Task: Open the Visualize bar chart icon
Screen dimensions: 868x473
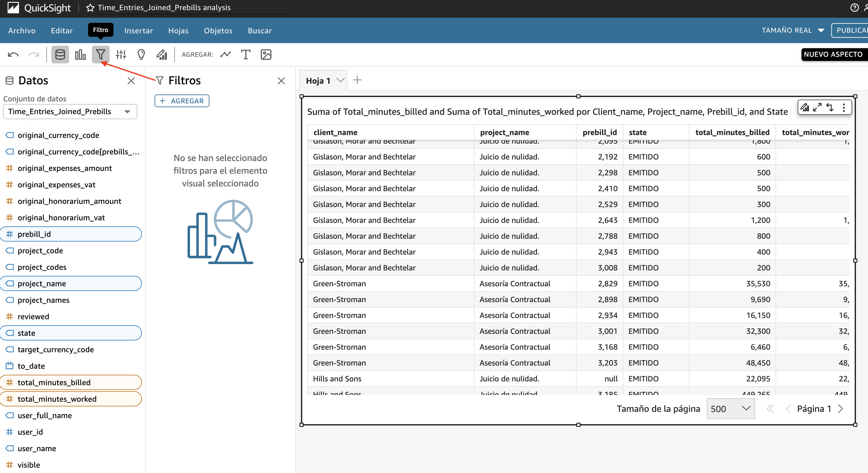Action: pos(80,54)
